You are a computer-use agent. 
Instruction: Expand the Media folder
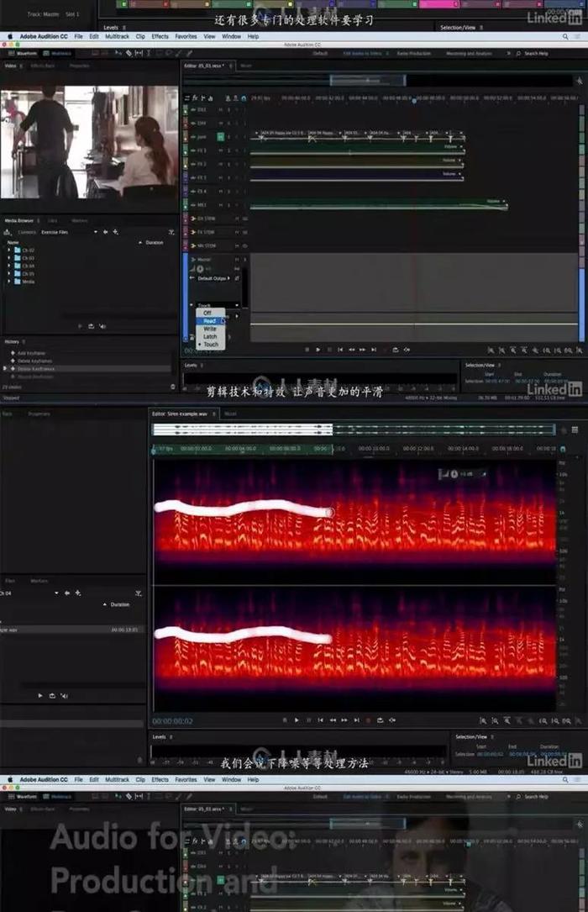tap(8, 282)
